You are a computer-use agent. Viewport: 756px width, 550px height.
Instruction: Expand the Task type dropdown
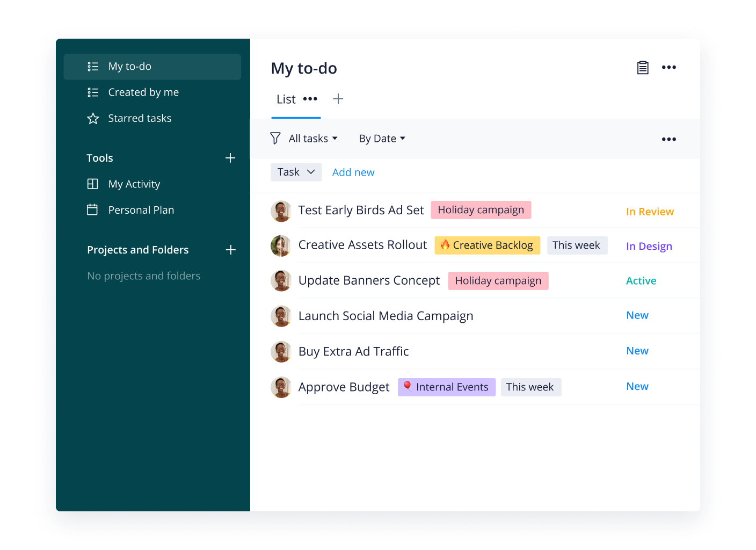[x=296, y=172]
